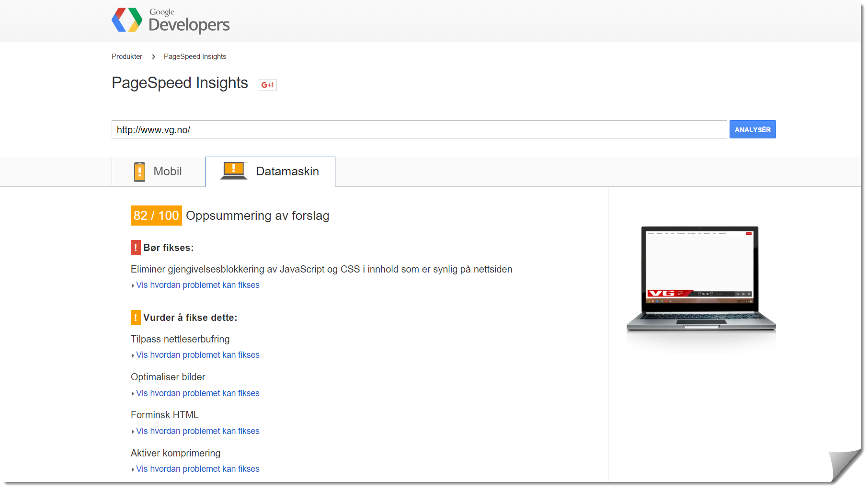Open the PageSpeed Insights breadcrumb link

click(195, 57)
